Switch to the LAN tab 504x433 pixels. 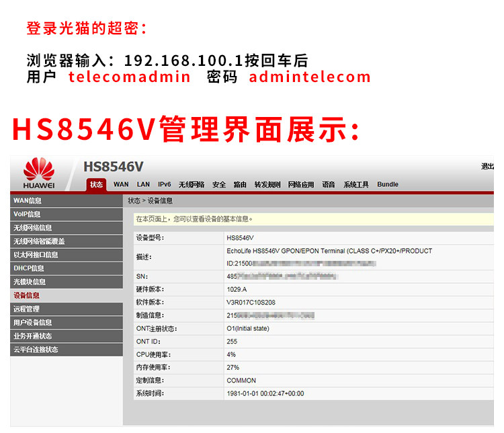point(143,184)
